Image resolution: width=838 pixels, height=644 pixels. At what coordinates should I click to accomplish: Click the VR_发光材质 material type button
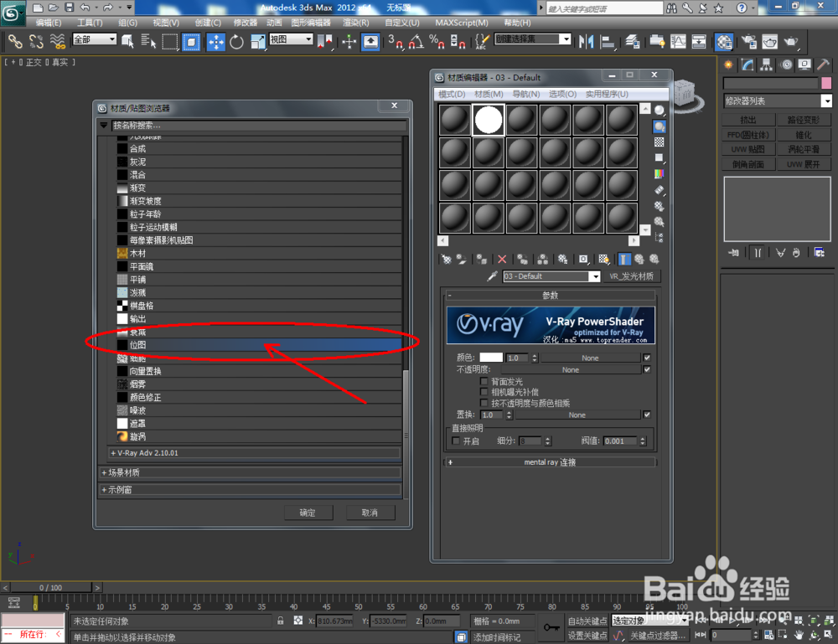tap(632, 276)
